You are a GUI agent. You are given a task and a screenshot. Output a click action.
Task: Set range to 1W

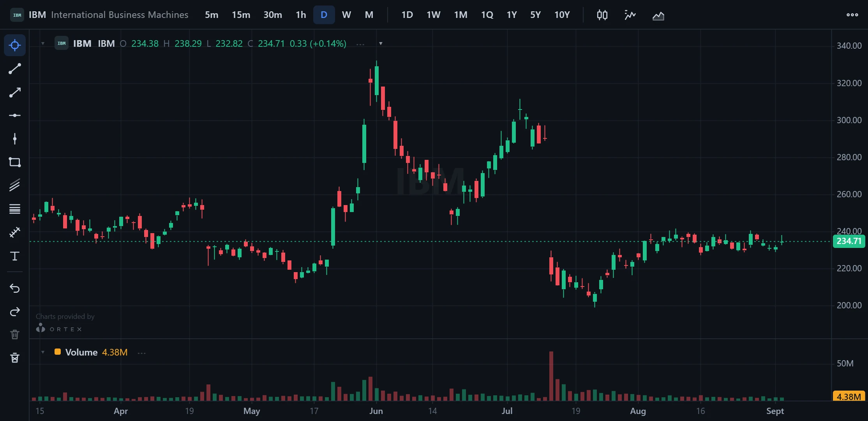point(433,15)
